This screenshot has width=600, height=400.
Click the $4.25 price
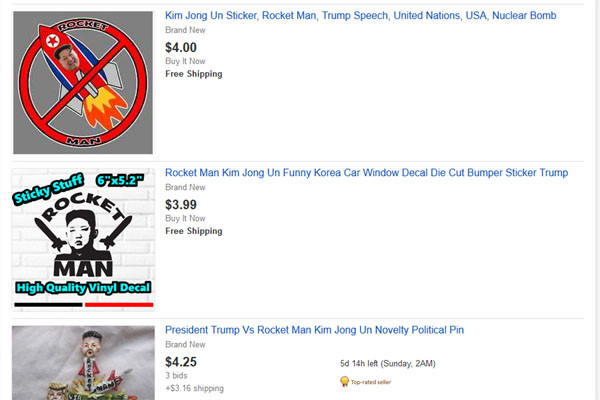[x=181, y=361]
